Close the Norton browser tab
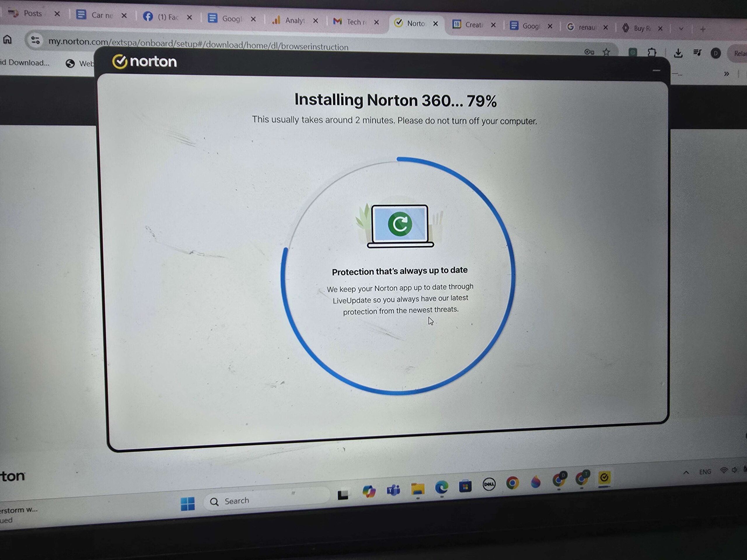Screen dimensions: 747x560 coord(435,24)
